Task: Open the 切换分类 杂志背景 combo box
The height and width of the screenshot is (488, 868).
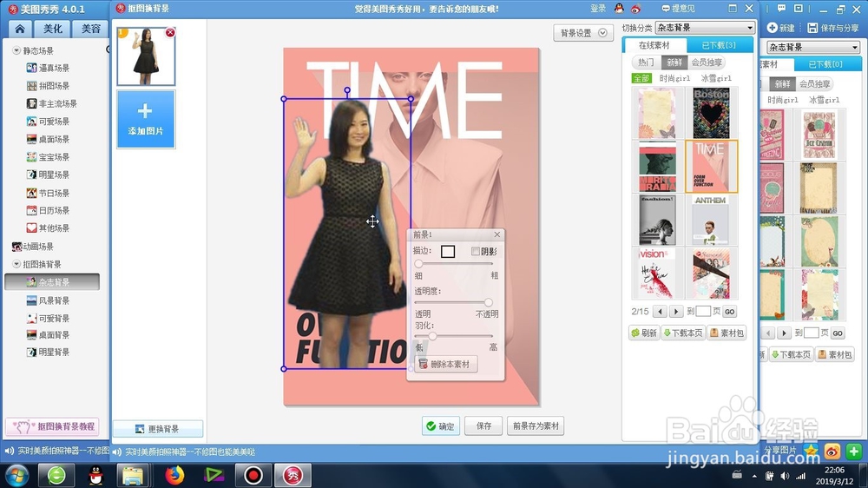Action: coord(705,28)
